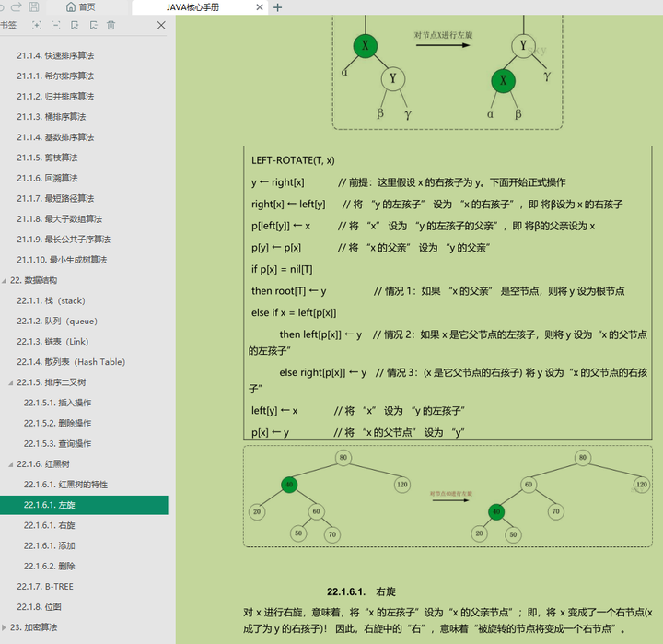Screen dimensions: 663x644
Task: Click the line 'if p[x] = nil[T]'
Action: tap(282, 269)
